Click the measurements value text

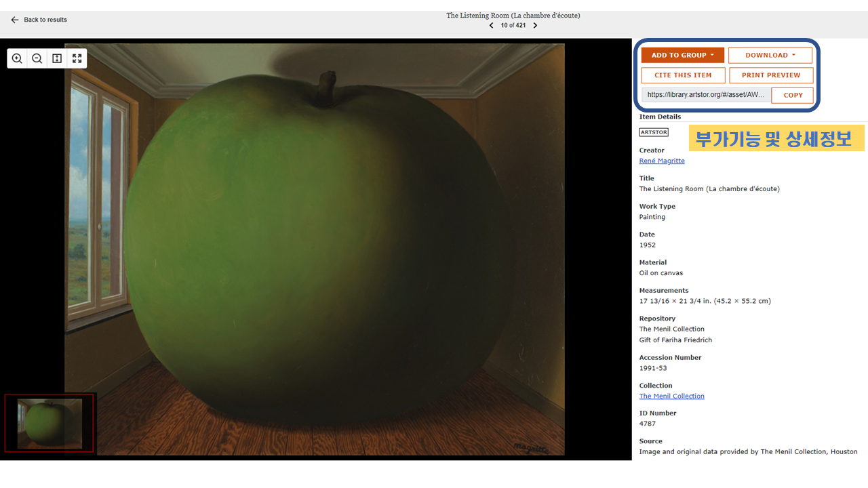click(x=705, y=301)
